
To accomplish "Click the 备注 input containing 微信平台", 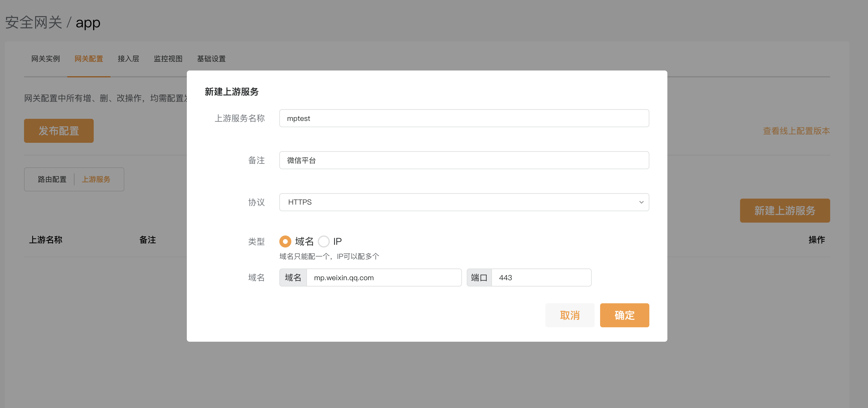I will (x=464, y=160).
